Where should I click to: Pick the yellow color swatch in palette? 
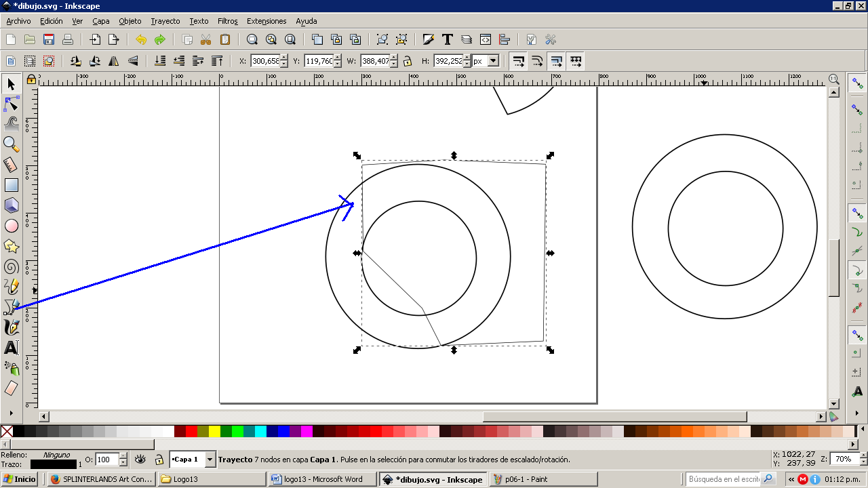[x=214, y=431]
